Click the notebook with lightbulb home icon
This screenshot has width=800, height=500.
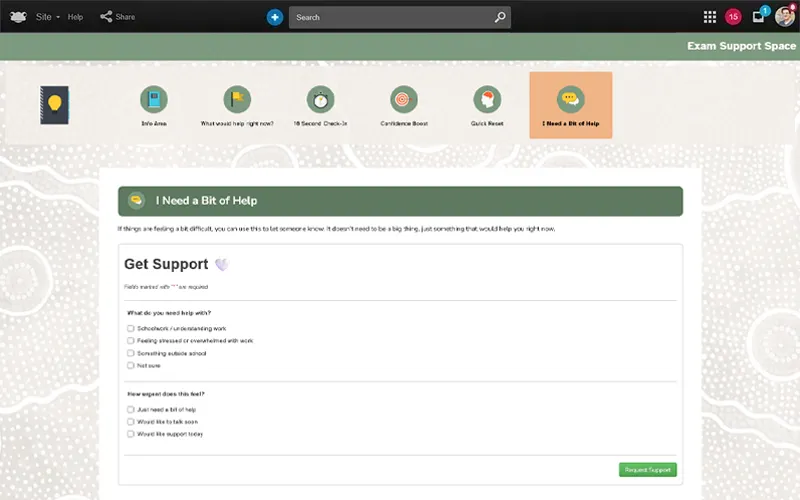coord(54,103)
